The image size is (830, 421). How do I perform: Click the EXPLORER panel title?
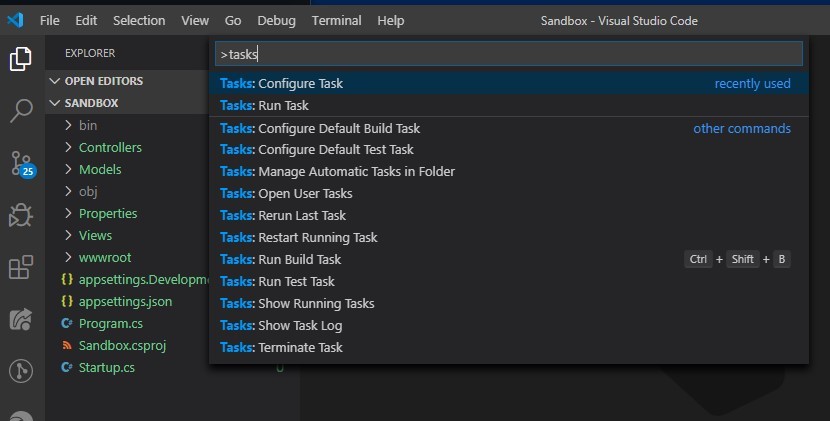point(90,53)
